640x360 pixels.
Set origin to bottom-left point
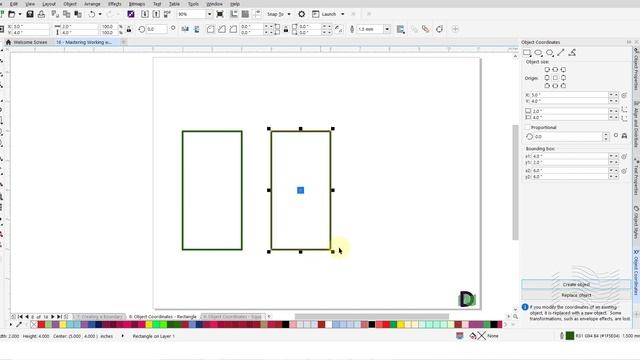click(x=547, y=86)
